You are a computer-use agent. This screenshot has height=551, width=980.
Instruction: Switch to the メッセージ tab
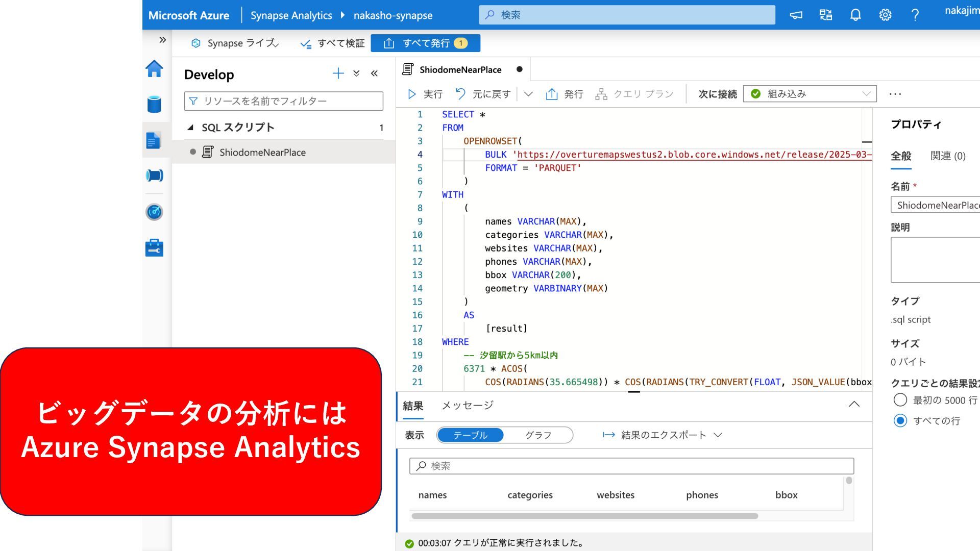pos(467,406)
